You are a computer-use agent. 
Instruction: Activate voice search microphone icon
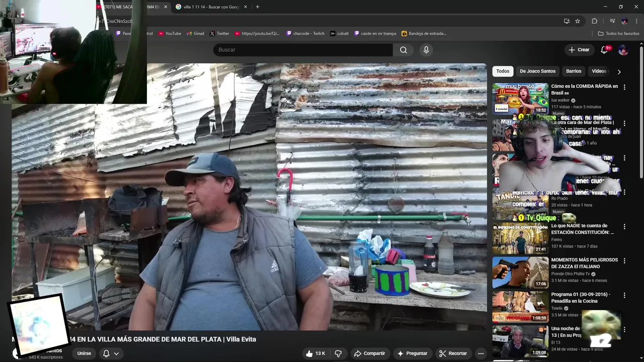[426, 50]
